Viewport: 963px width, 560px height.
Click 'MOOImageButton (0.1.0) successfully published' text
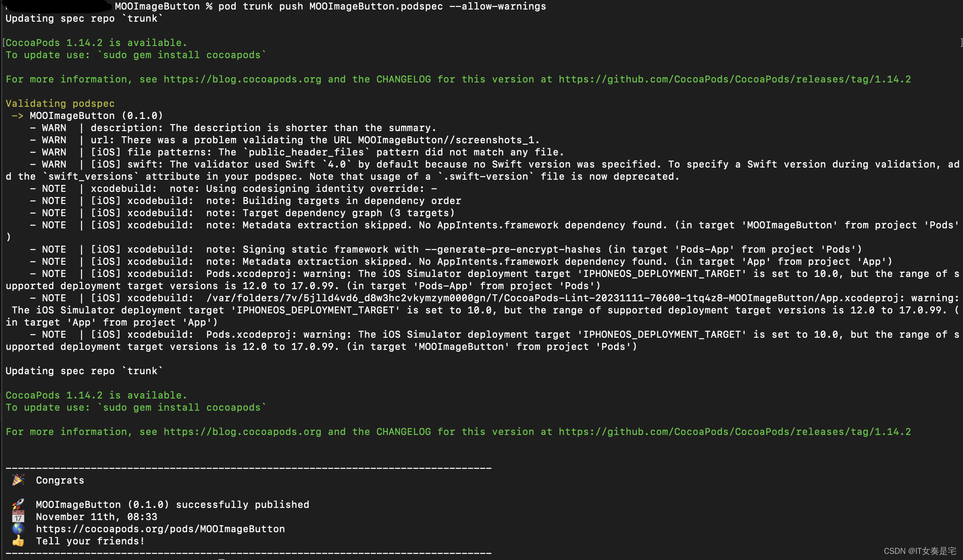[172, 504]
